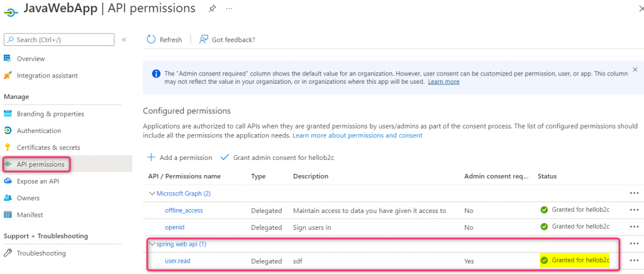Click the blue info icon in the banner

156,74
